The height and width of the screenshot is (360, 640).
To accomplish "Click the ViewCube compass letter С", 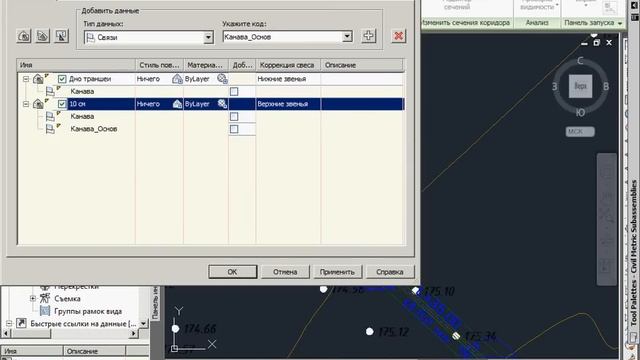I will click(x=580, y=61).
